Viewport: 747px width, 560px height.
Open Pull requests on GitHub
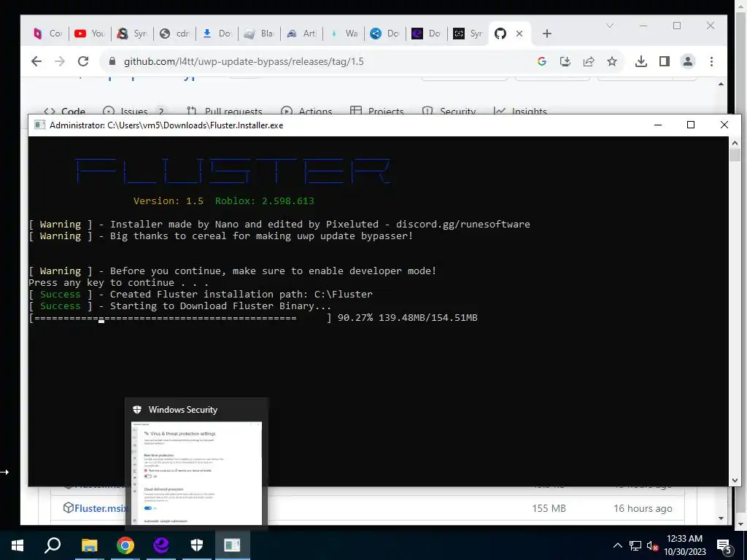tap(225, 111)
